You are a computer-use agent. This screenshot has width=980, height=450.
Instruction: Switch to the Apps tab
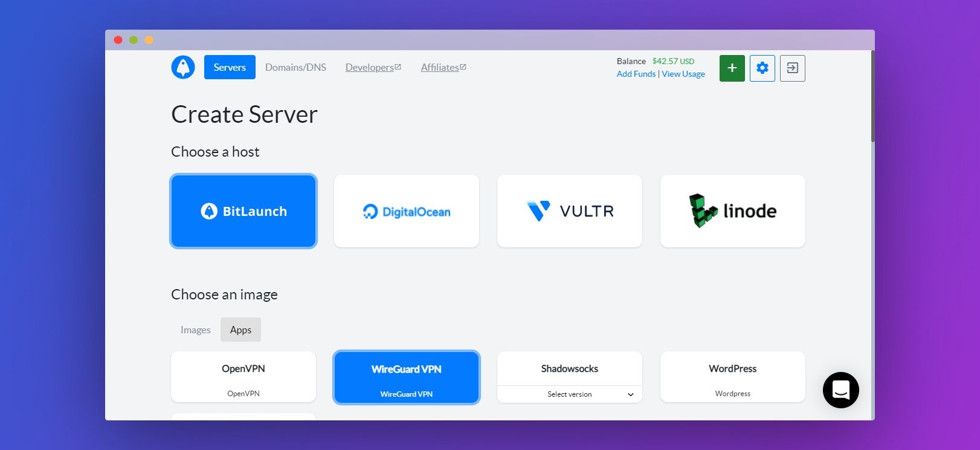[240, 330]
